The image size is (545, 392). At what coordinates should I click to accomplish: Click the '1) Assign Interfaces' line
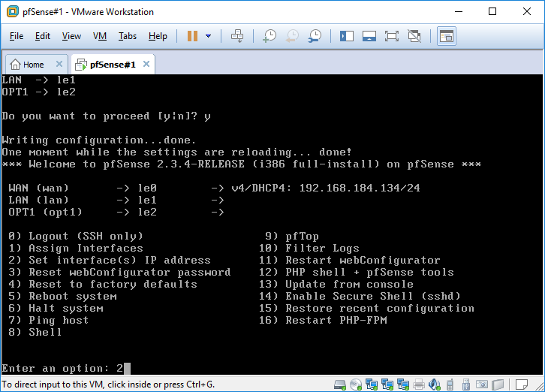tap(76, 248)
